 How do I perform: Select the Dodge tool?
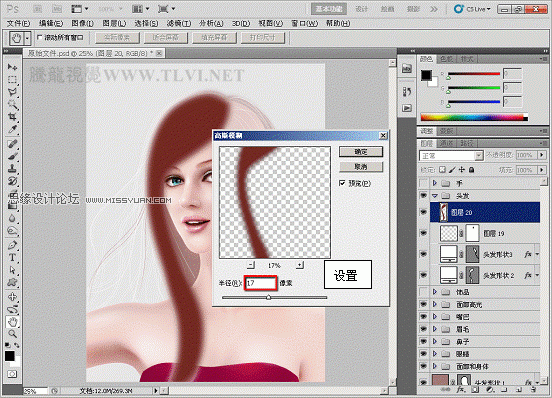12,231
